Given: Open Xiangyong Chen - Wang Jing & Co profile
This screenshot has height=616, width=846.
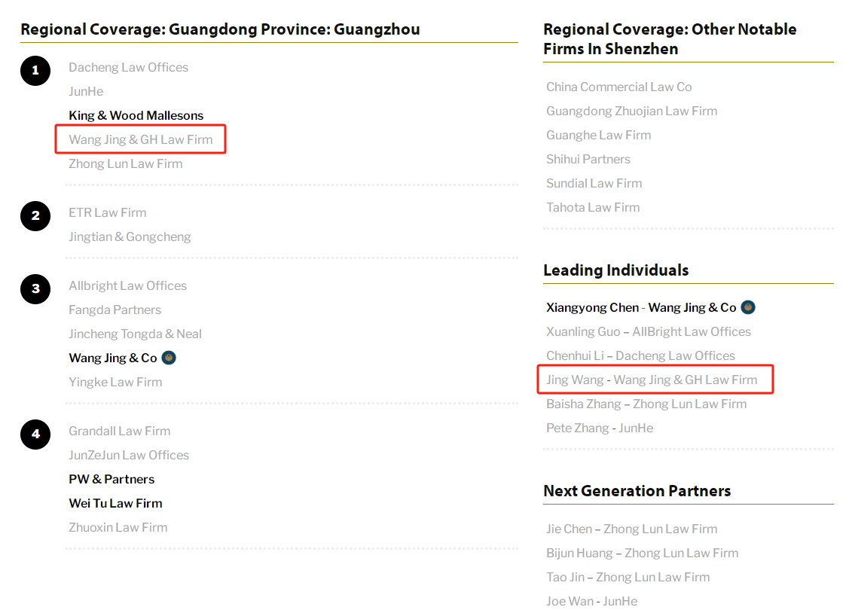Looking at the screenshot, I should tap(641, 307).
